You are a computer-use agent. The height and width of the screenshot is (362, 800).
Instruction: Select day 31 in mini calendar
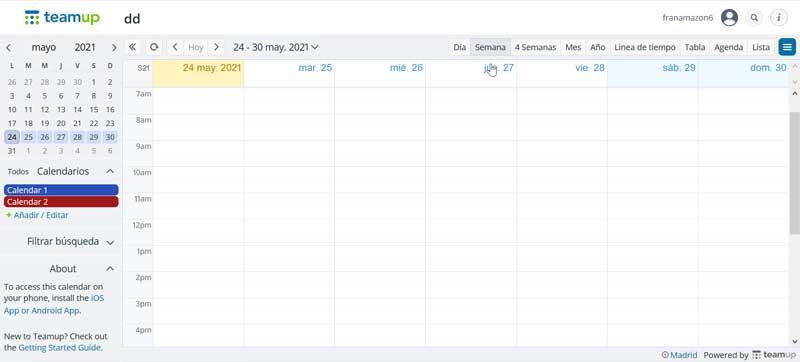point(12,151)
